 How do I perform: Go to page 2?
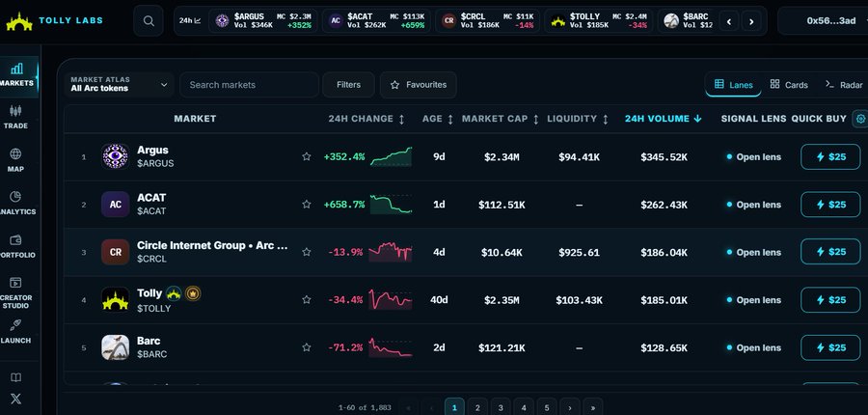[x=477, y=407]
